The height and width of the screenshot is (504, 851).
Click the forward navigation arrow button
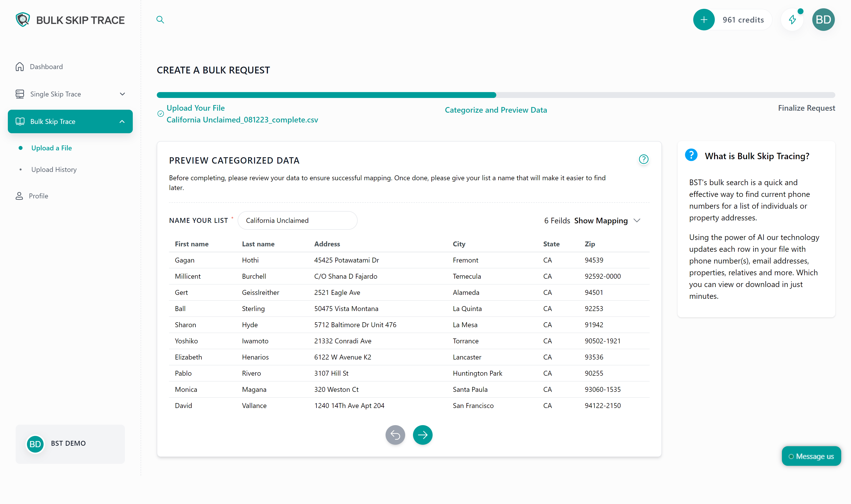423,435
